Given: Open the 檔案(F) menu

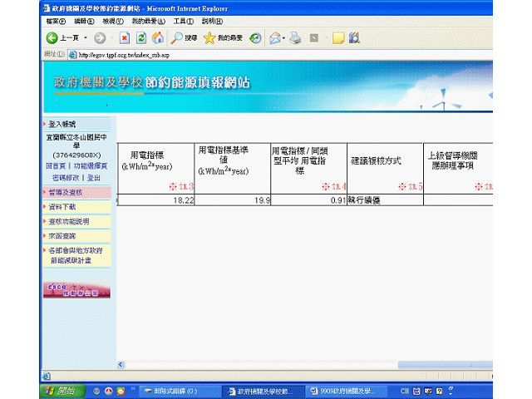Looking at the screenshot, I should (x=57, y=21).
